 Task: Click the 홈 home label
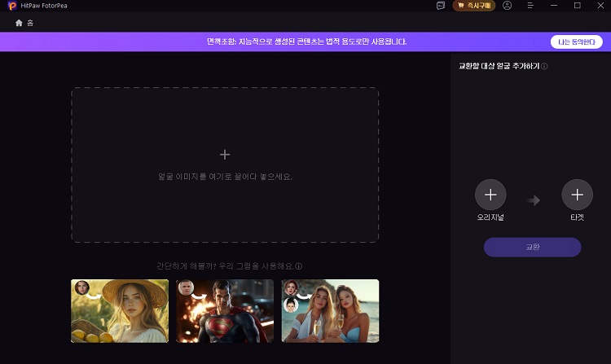(30, 23)
